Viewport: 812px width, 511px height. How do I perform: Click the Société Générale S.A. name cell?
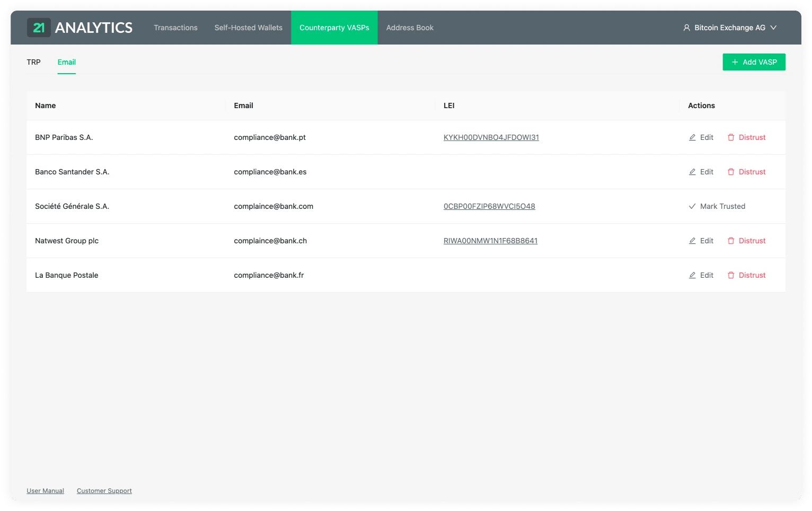click(72, 206)
